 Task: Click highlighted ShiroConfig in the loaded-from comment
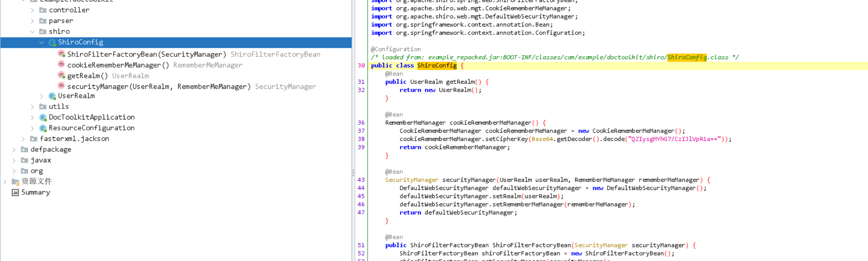click(x=687, y=57)
